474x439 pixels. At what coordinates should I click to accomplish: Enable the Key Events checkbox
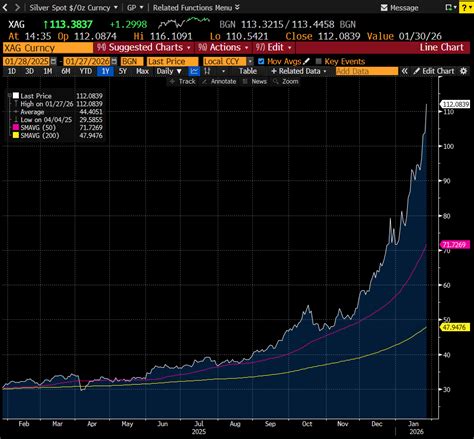pos(318,61)
